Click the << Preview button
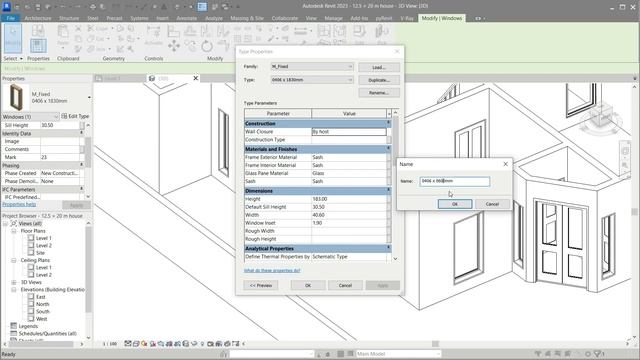This screenshot has width=640, height=360. point(260,285)
